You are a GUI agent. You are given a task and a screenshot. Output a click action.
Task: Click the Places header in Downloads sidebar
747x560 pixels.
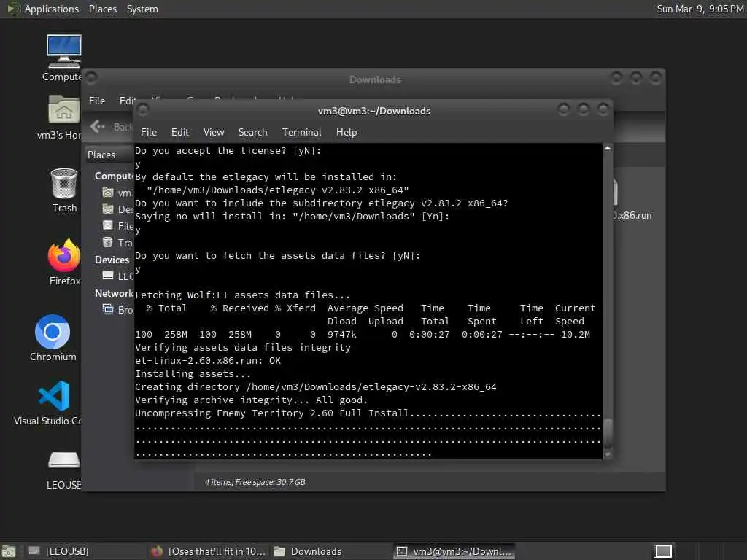click(x=101, y=155)
